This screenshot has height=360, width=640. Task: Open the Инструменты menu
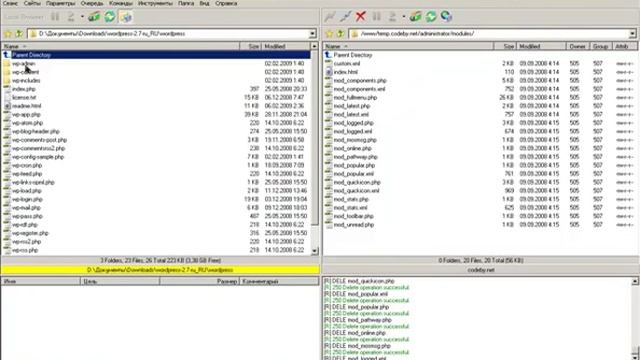(x=155, y=3)
